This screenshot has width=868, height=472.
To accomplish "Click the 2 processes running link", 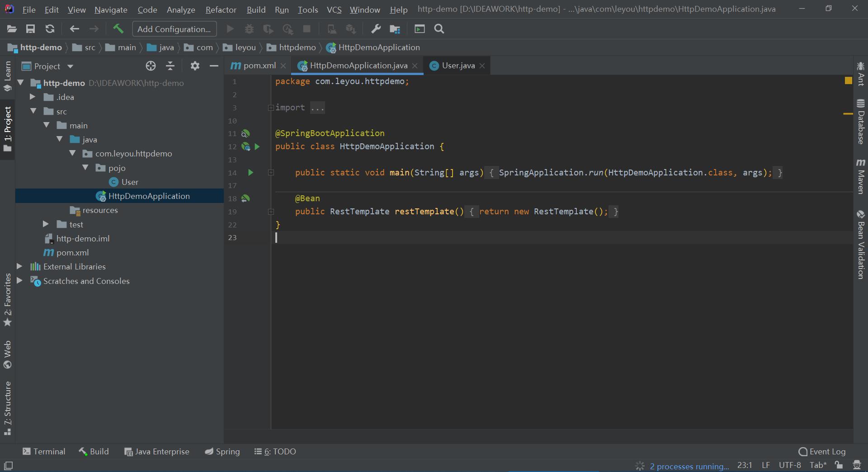I will coord(689,466).
